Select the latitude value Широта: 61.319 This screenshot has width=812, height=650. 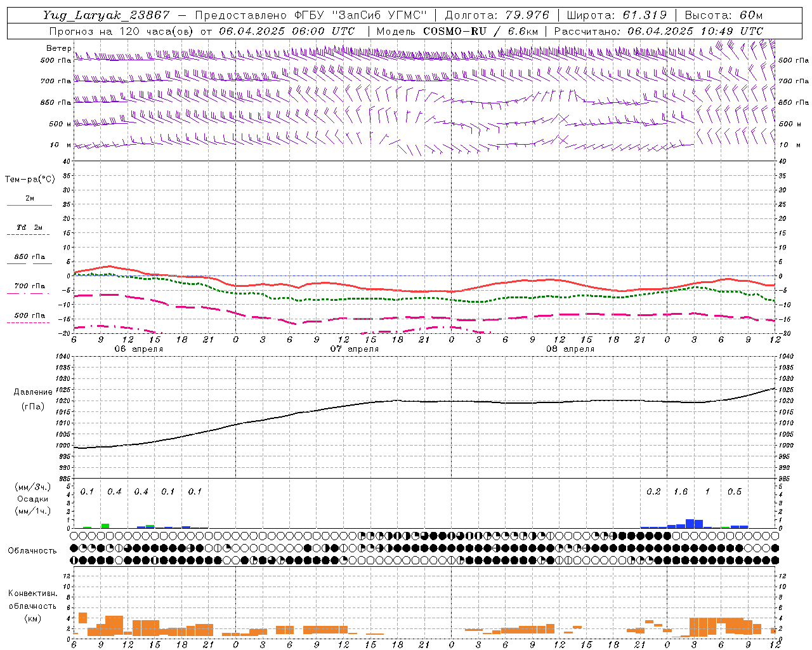click(616, 15)
